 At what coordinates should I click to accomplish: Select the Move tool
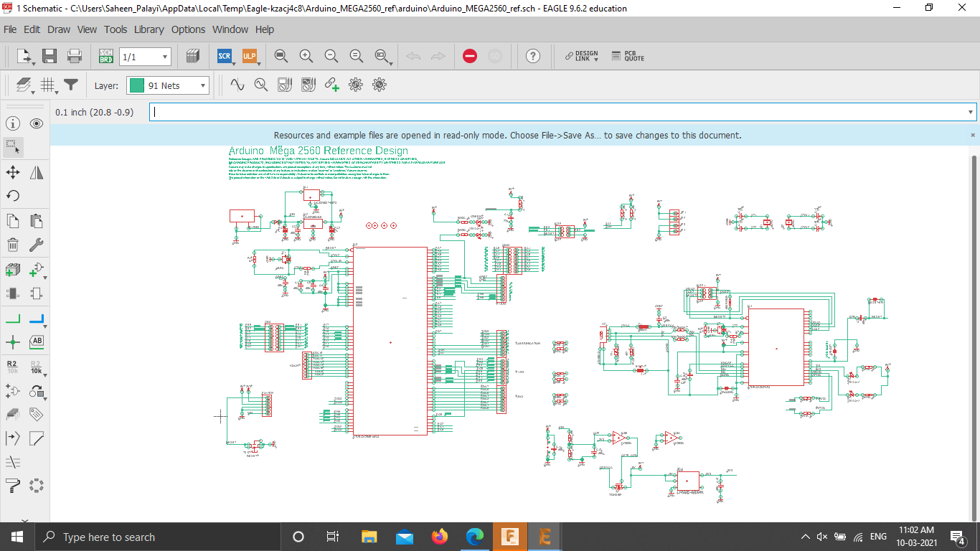point(12,172)
